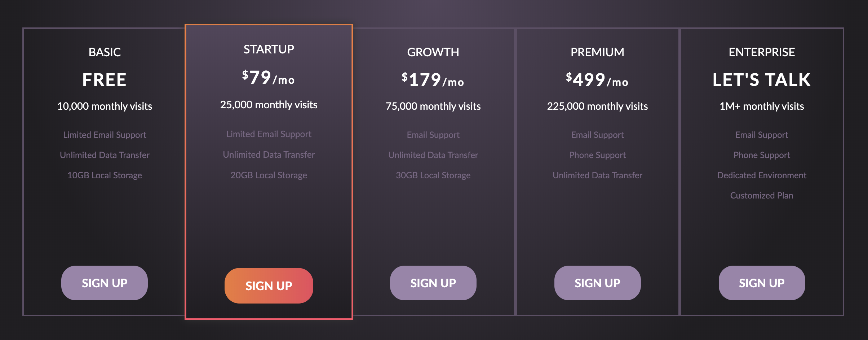Select the ENTERPRISE plan heading

coord(762,52)
